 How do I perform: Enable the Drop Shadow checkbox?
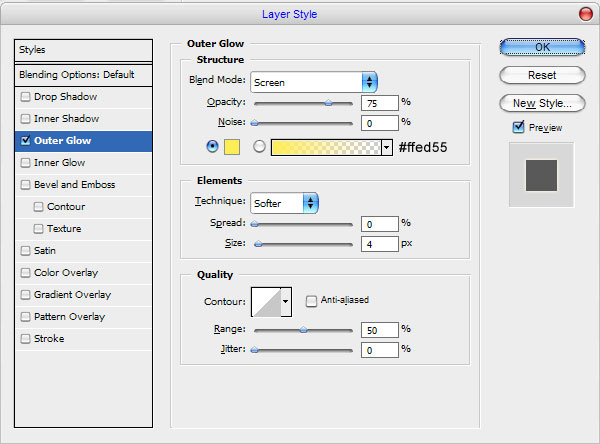coord(25,97)
